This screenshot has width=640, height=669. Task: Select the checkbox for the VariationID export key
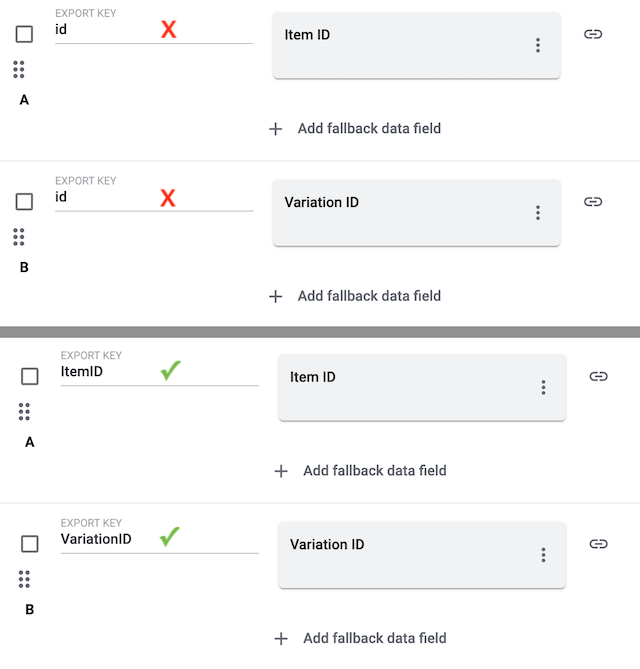tap(30, 544)
